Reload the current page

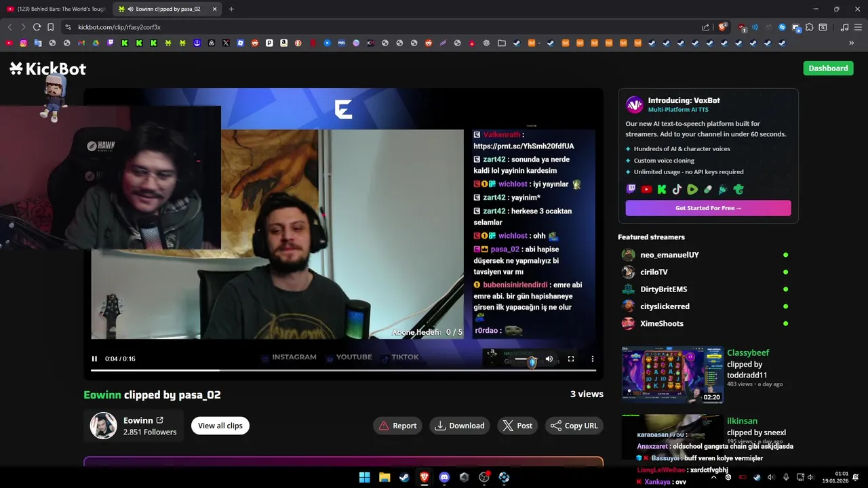pyautogui.click(x=37, y=27)
